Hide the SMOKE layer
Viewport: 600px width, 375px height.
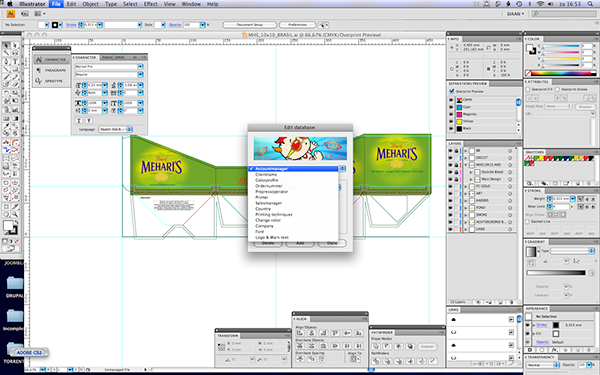point(450,215)
